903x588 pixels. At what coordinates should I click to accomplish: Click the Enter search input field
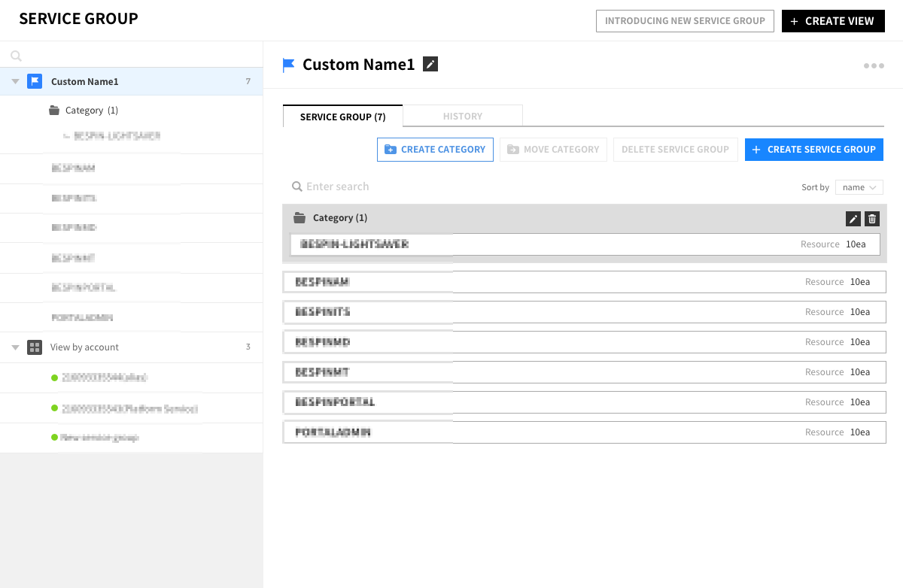point(451,186)
